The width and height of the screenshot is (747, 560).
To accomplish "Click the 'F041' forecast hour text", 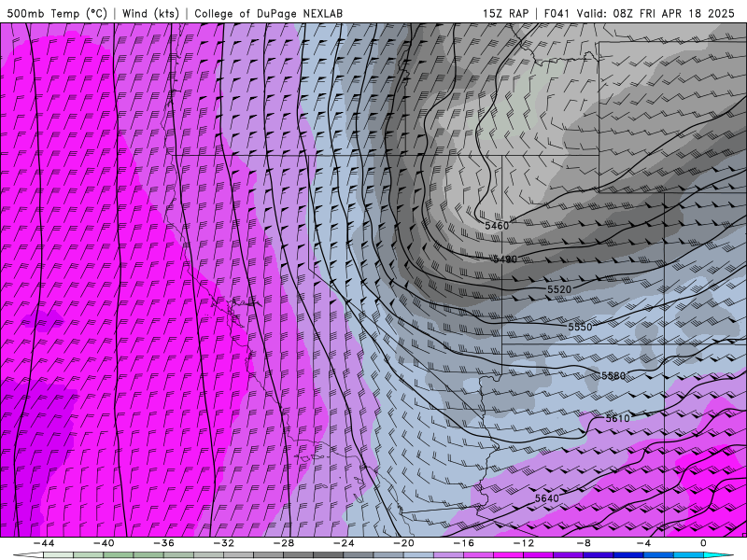I will pyautogui.click(x=557, y=13).
